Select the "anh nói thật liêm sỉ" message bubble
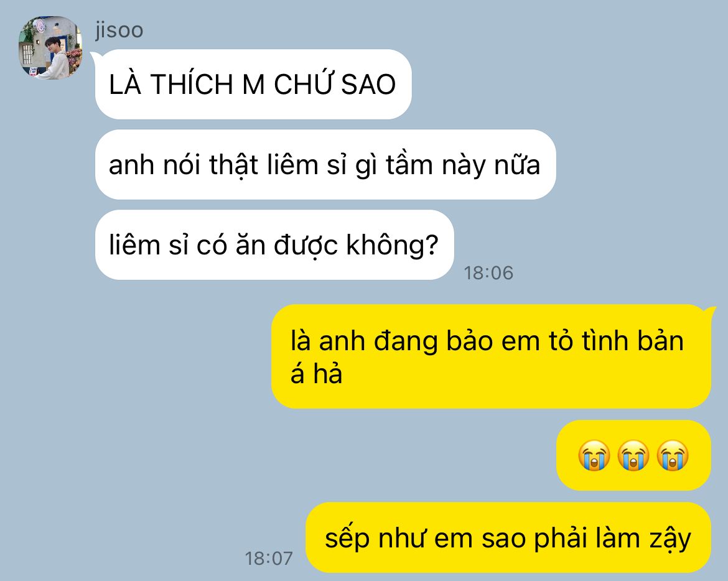The image size is (728, 581). pos(325,165)
